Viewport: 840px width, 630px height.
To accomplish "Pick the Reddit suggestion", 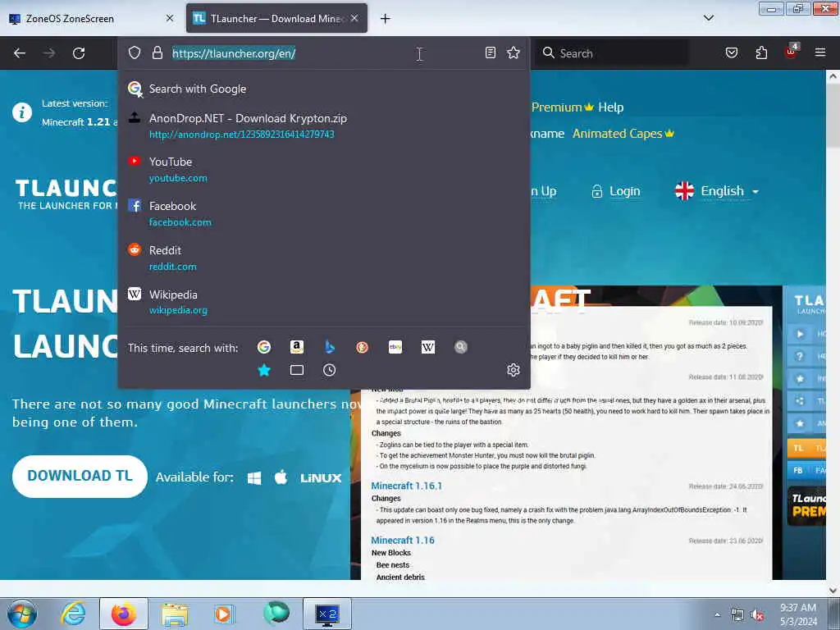I will pyautogui.click(x=324, y=258).
